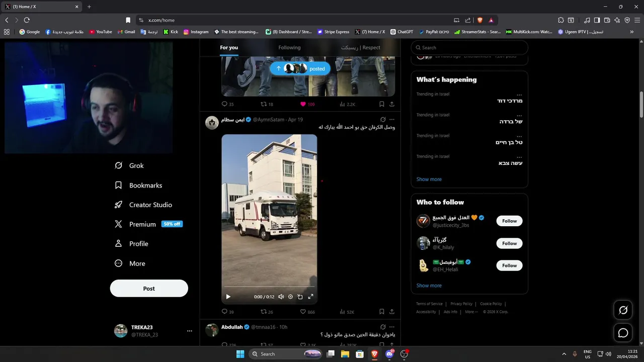Mute the truck video audio
Image resolution: width=644 pixels, height=362 pixels.
pyautogui.click(x=281, y=297)
